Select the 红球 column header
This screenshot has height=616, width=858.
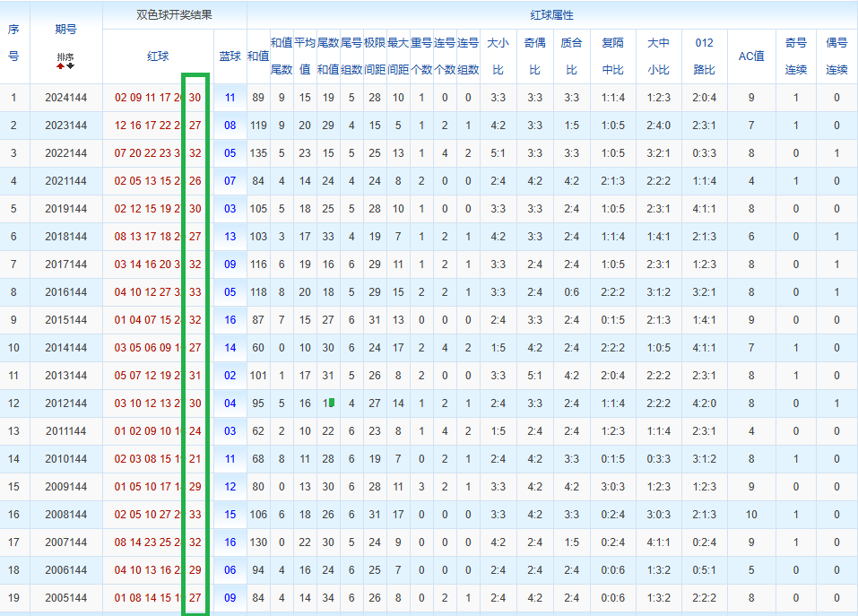click(158, 56)
